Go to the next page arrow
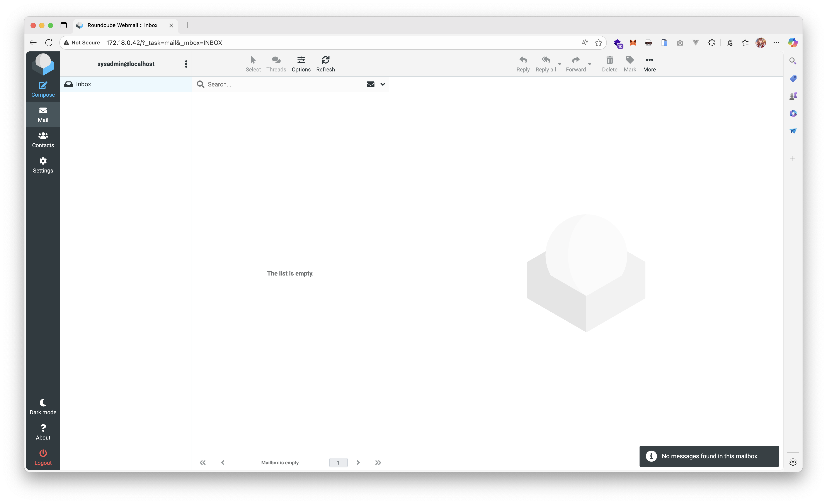This screenshot has height=504, width=827. [358, 463]
